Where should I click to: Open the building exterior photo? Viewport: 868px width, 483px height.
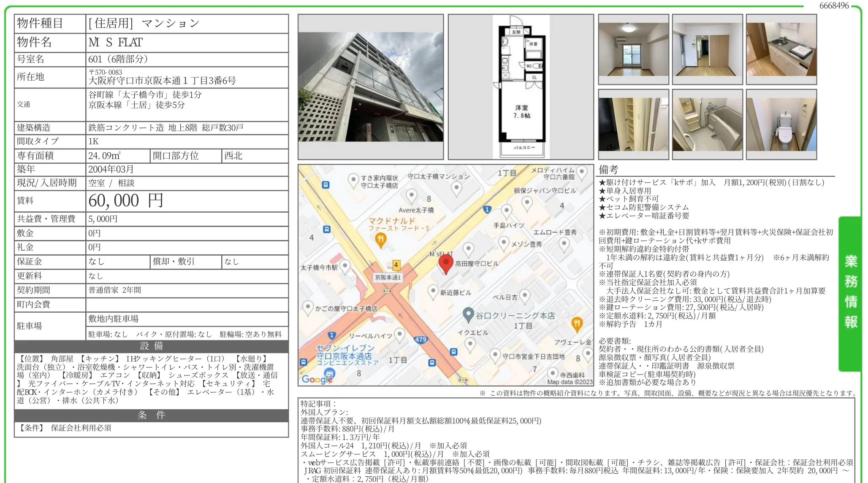tap(371, 87)
